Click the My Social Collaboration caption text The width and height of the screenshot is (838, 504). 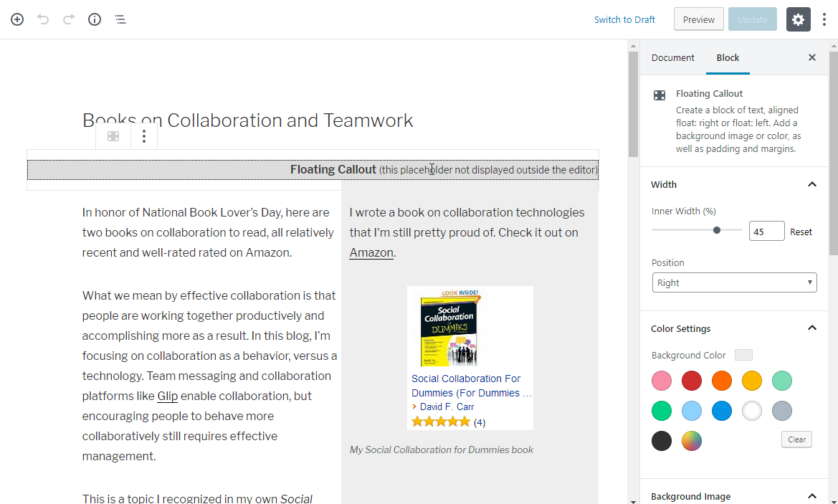point(442,450)
